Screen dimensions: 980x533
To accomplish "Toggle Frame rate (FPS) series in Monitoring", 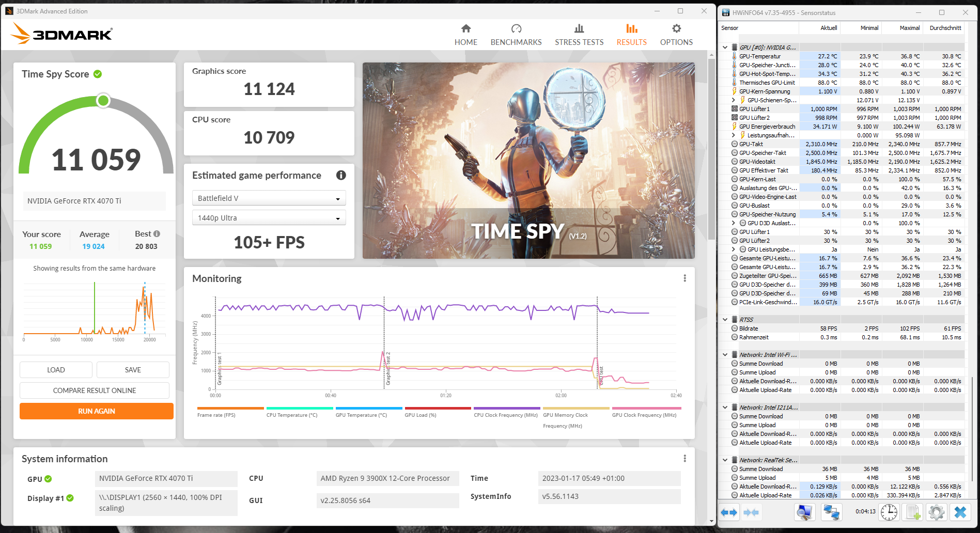I will point(230,412).
